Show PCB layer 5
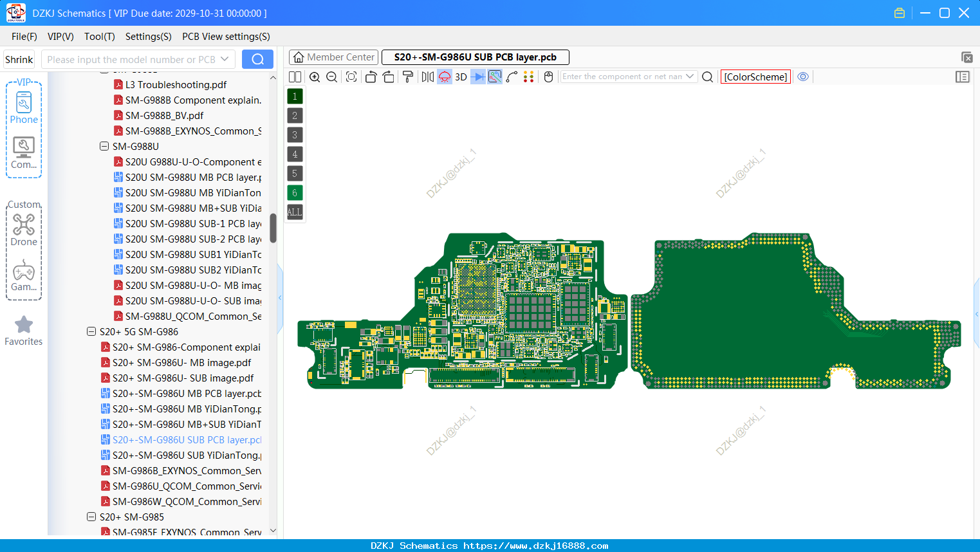Viewport: 980px width, 552px height. [295, 173]
